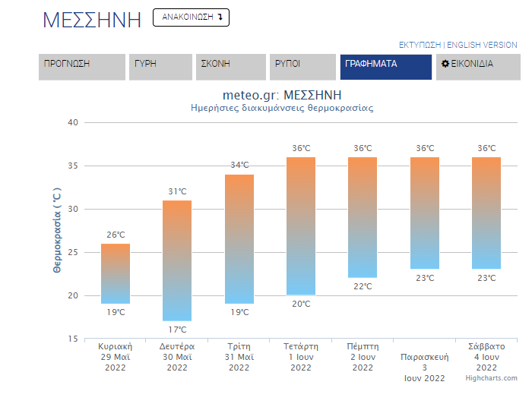Click the temperature bar for Δευτέρα 30 Μαϊ
The image size is (532, 407).
[177, 260]
